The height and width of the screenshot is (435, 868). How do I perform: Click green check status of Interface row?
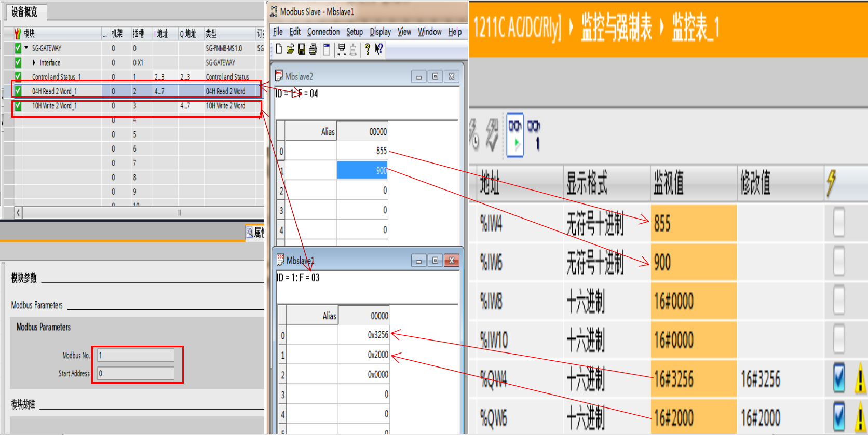(x=18, y=62)
